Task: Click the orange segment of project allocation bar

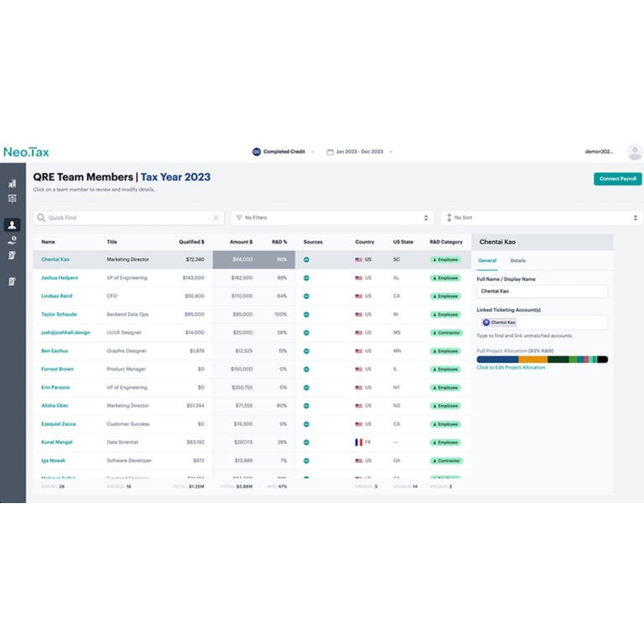Action: [x=532, y=360]
